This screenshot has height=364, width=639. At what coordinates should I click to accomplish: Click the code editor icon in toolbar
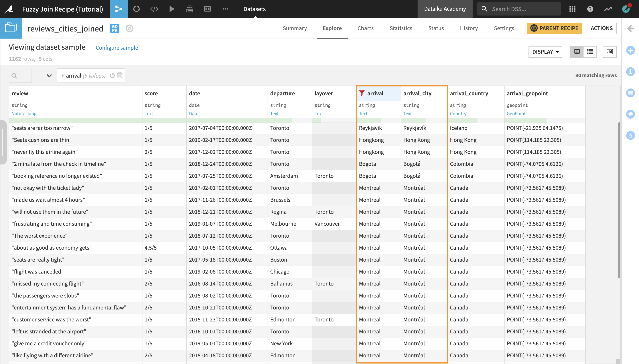pos(154,8)
